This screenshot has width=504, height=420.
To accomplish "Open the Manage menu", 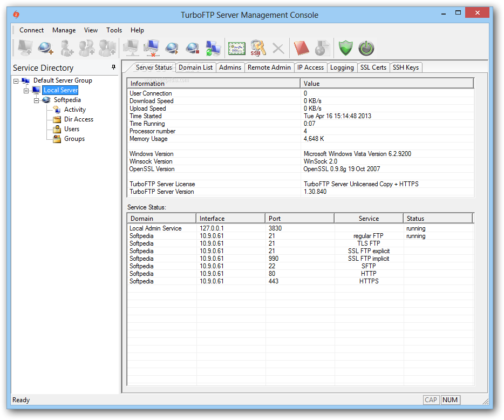I will (x=64, y=30).
